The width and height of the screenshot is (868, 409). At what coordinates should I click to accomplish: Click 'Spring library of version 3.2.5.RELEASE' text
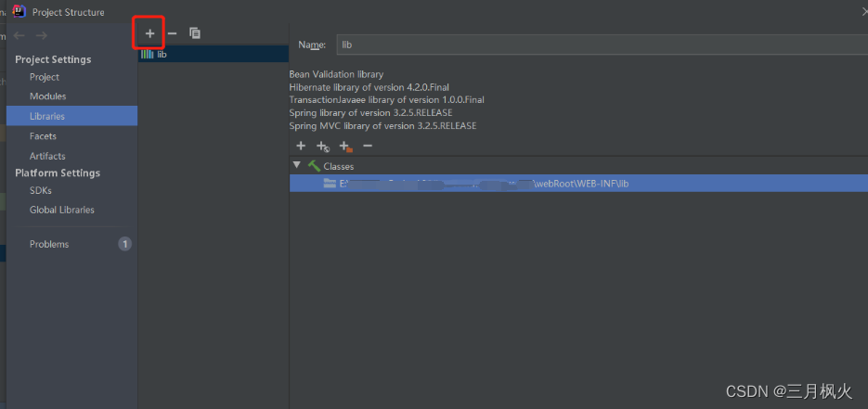click(371, 113)
